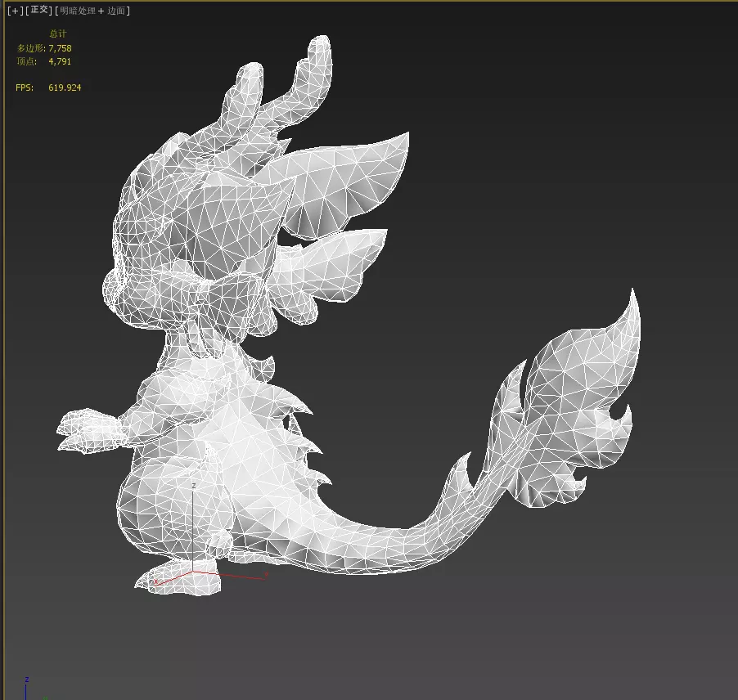
Task: Select the vertex count 4,791
Action: tap(60, 61)
